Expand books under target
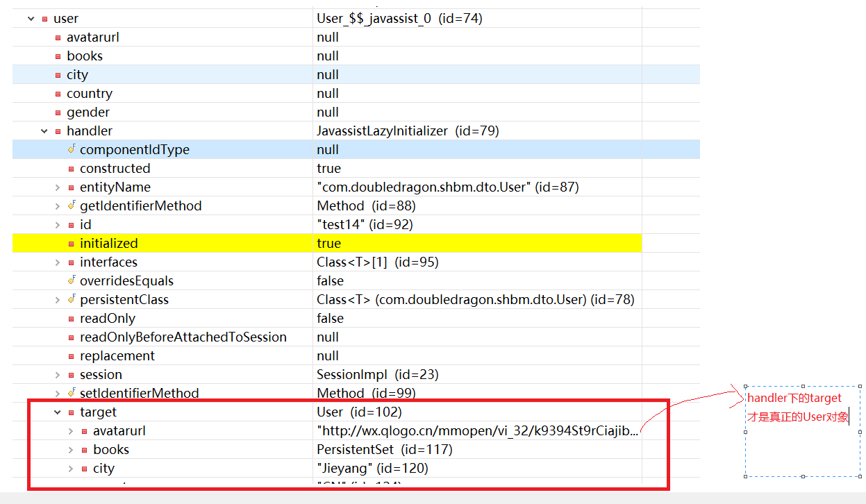 [x=71, y=449]
